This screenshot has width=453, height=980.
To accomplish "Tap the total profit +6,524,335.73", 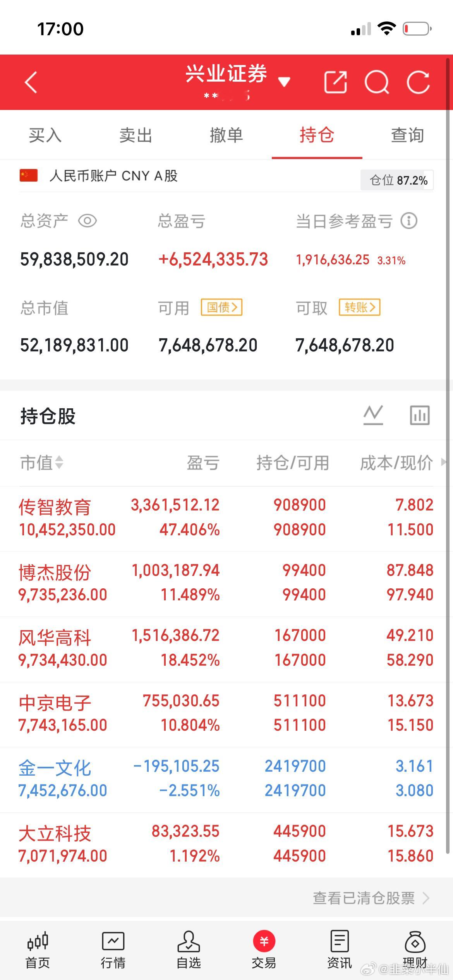I will point(213,259).
